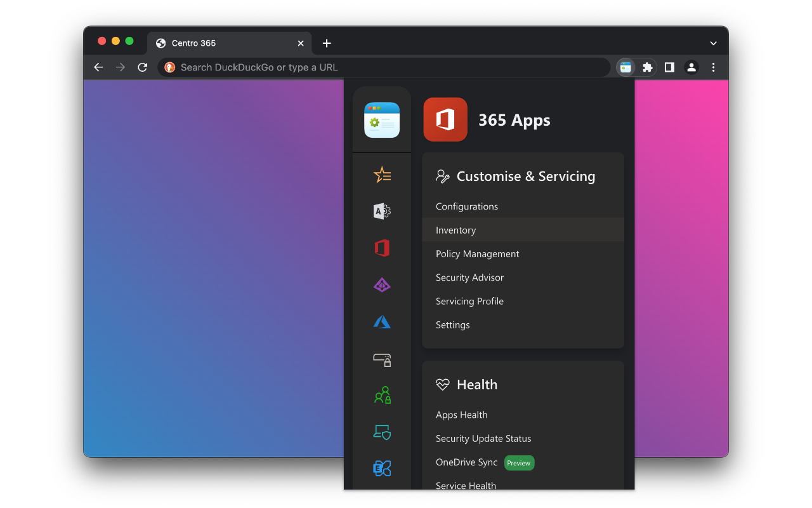
Task: Open the tab search dropdown chevron
Action: pyautogui.click(x=714, y=43)
